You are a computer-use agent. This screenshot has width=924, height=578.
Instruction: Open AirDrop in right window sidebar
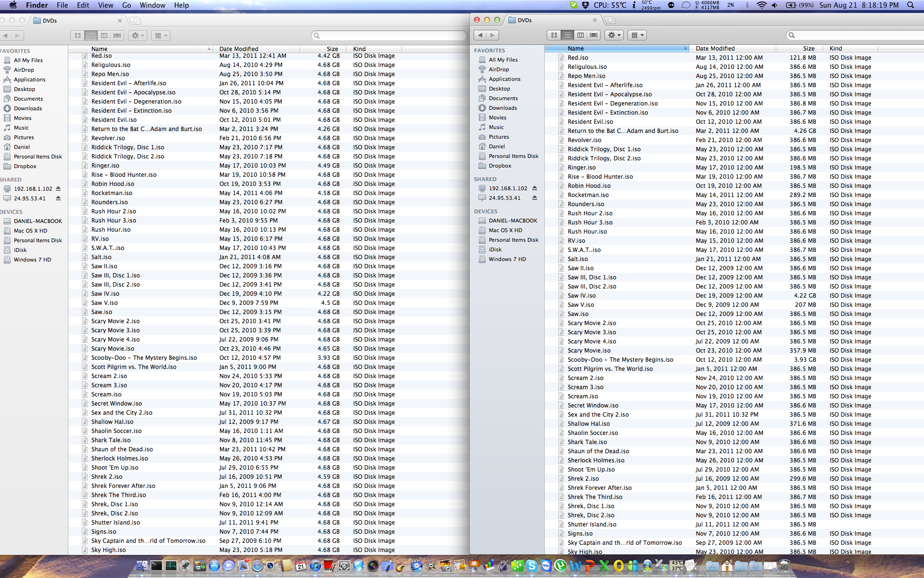[499, 69]
